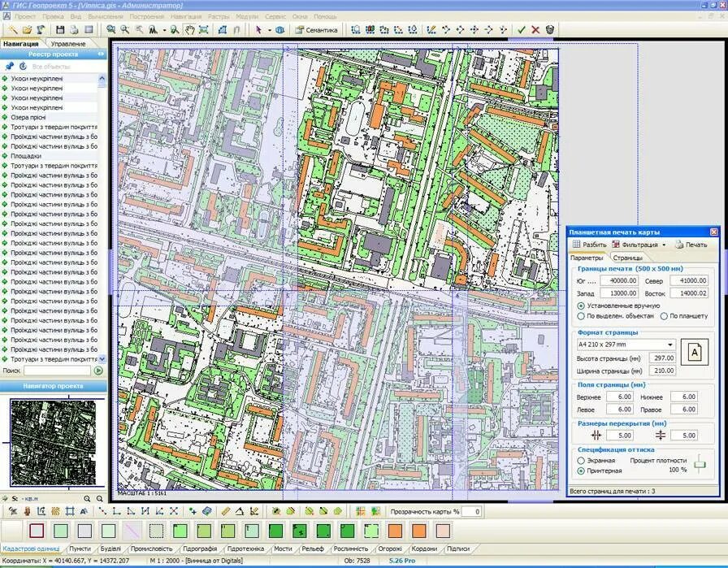Open the Вычисления menu
Image resolution: width=728 pixels, height=568 pixels.
(106, 16)
